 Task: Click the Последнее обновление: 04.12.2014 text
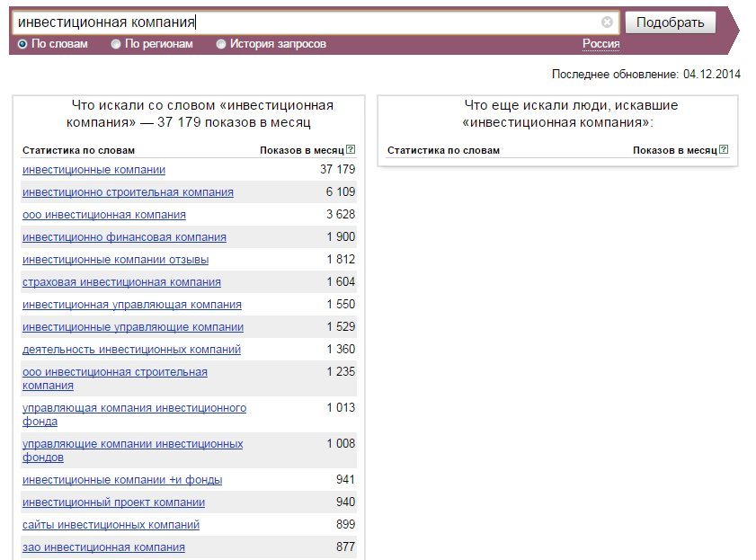coord(646,75)
